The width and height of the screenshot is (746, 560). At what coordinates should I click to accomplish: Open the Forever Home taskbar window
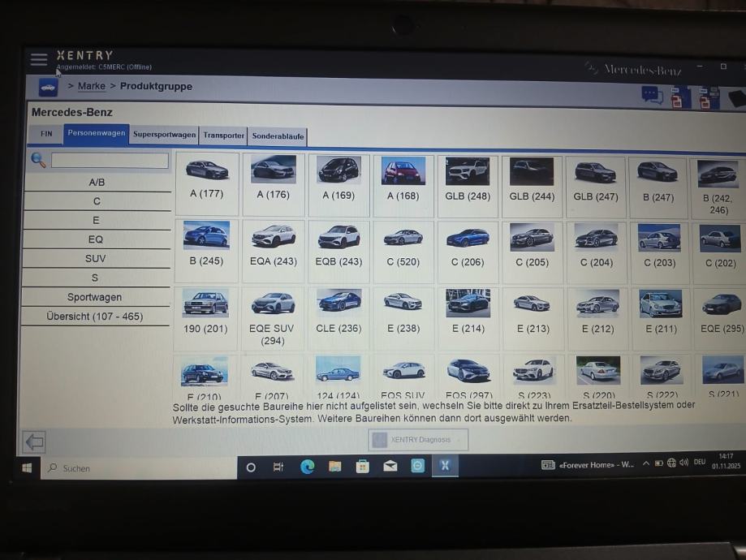(588, 465)
